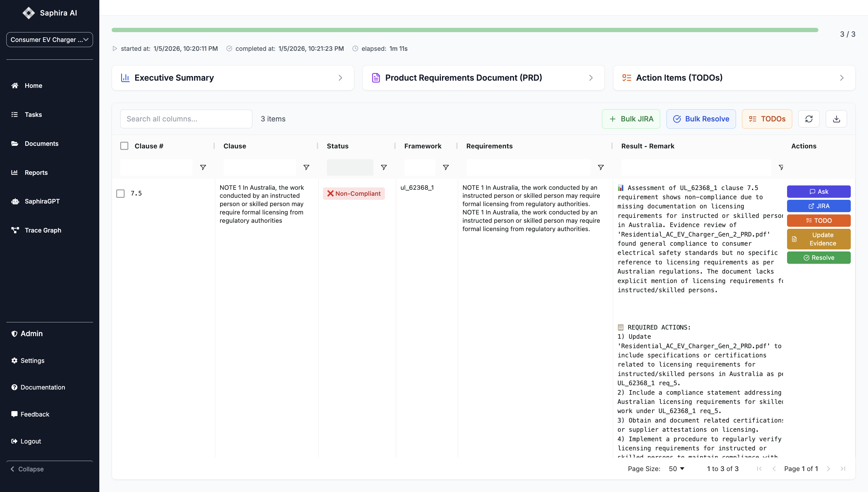
Task: Open the Requirements column filter icon
Action: tap(601, 168)
